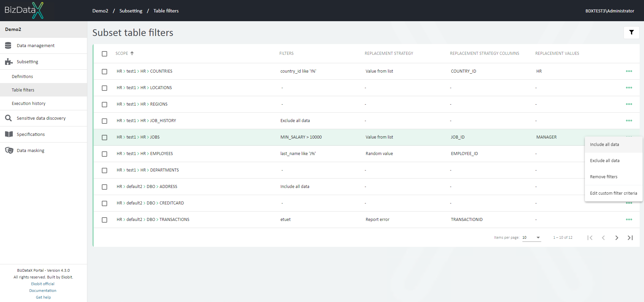Click the Data management database icon

pos(8,45)
